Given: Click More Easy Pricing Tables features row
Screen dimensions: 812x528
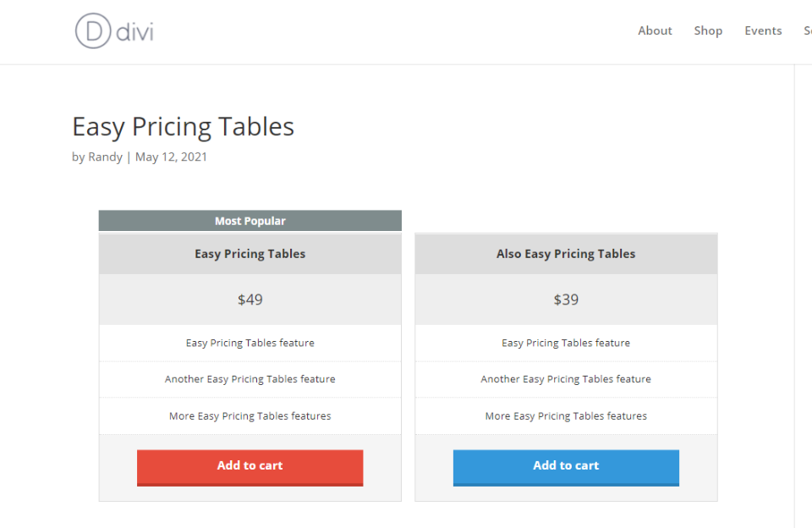Looking at the screenshot, I should (250, 415).
